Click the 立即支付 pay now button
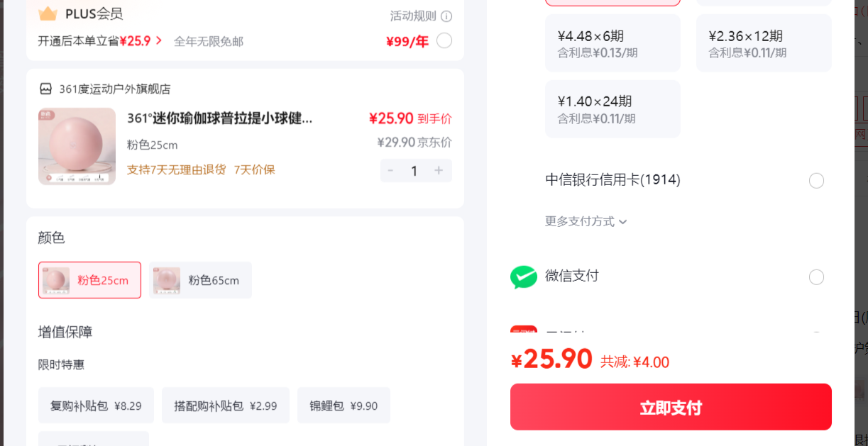Screen dimensions: 868x446 (x=671, y=407)
